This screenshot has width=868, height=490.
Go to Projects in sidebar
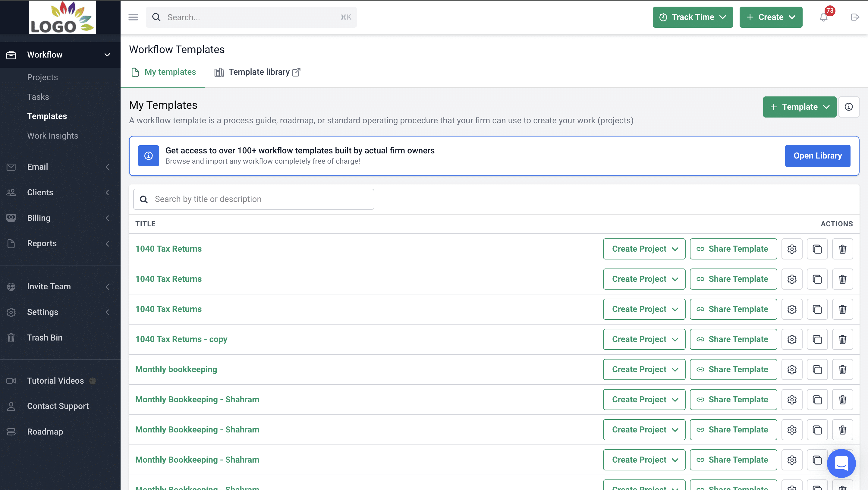42,77
